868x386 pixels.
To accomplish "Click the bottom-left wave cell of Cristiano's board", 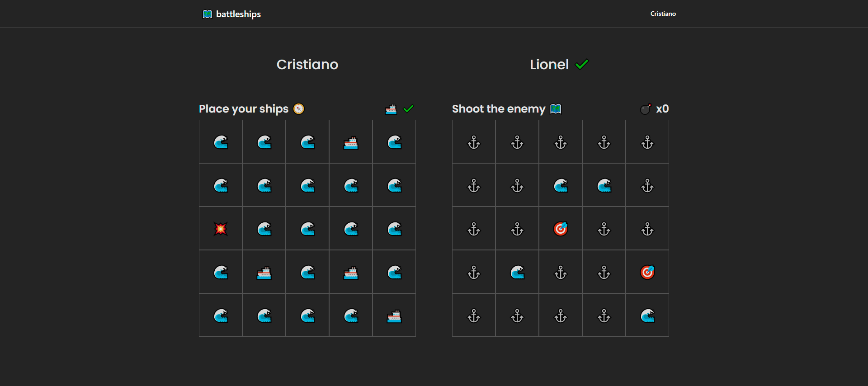I will click(x=221, y=315).
